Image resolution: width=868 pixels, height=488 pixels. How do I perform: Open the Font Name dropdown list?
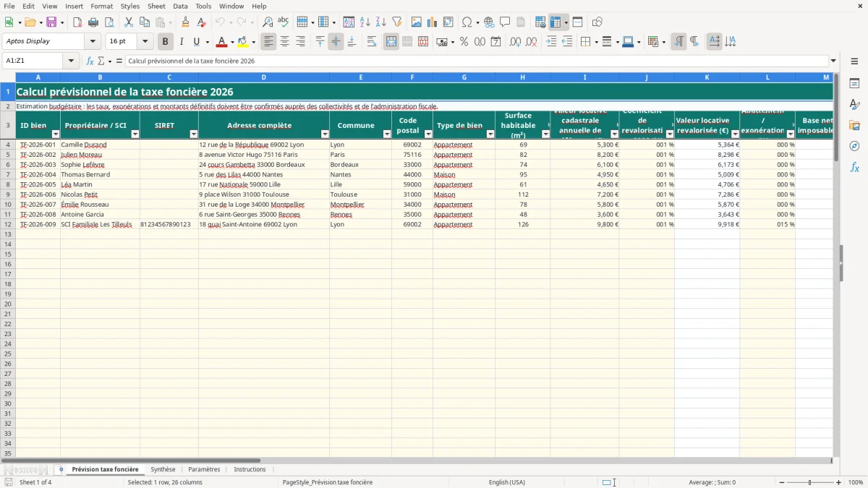coord(93,42)
